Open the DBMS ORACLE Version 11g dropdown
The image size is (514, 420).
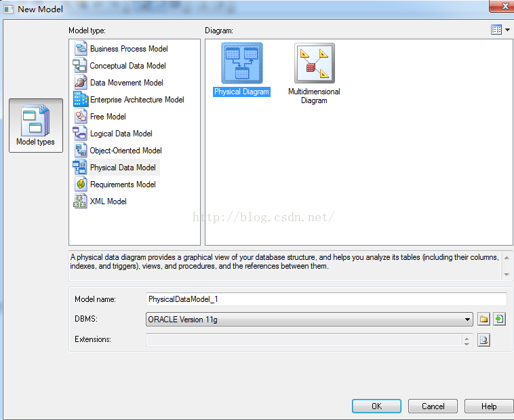point(309,320)
